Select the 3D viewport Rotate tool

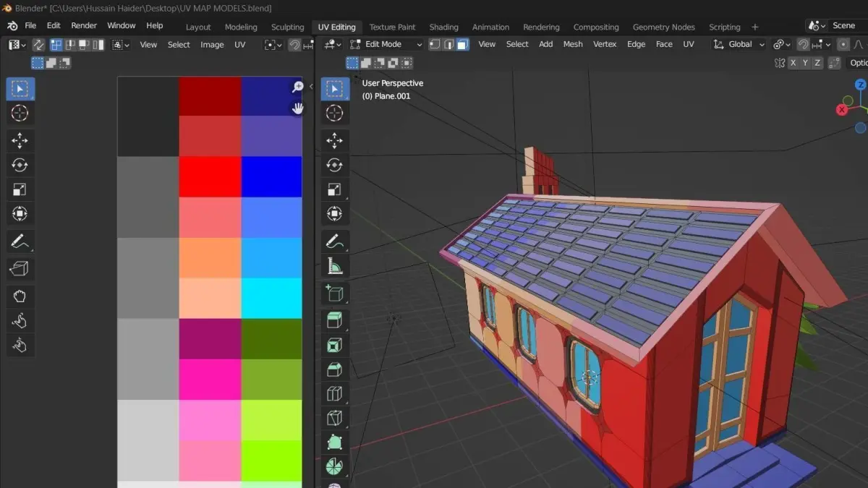[334, 165]
